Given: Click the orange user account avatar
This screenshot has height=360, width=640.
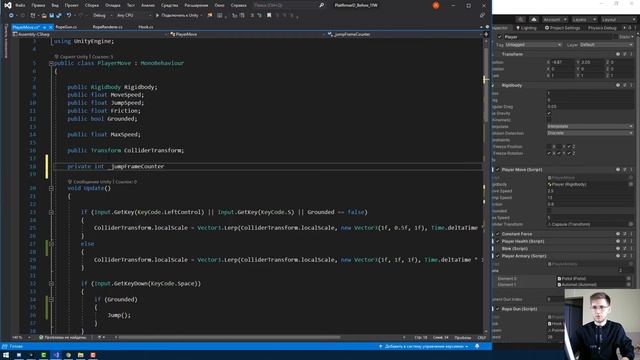Looking at the screenshot, I should 436,5.
